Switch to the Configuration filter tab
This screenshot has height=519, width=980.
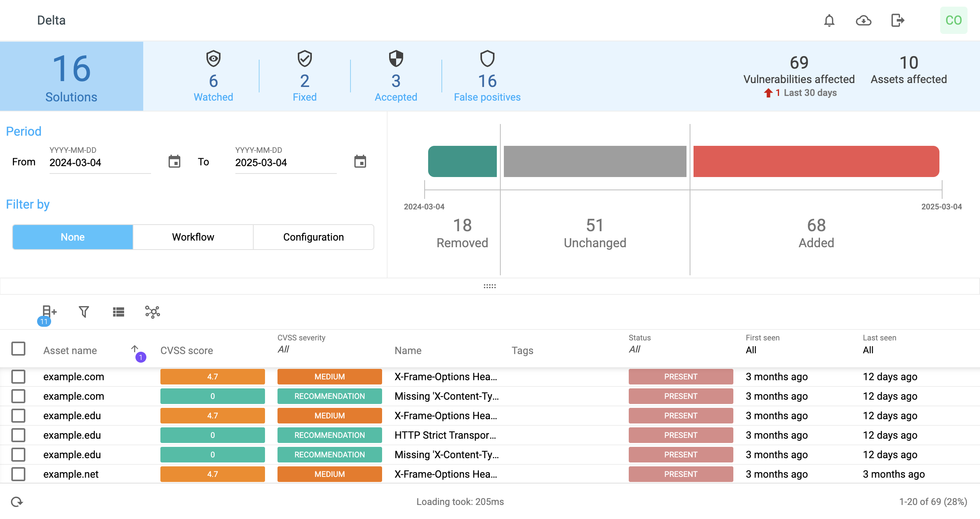313,237
